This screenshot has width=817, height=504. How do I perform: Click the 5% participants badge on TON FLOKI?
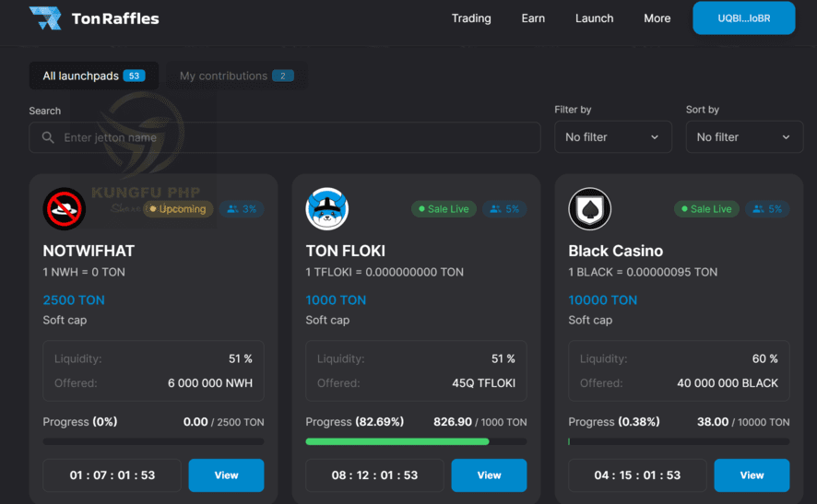[x=504, y=209]
